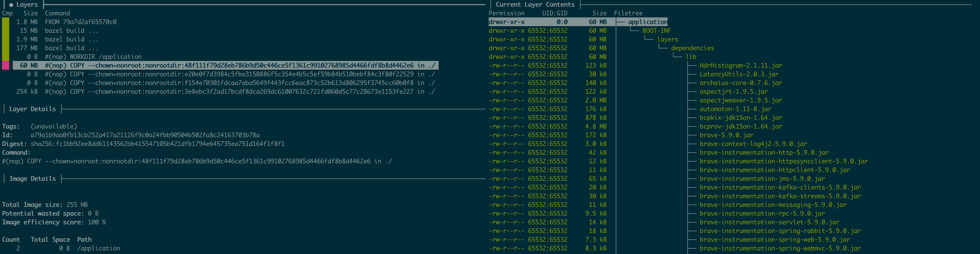Click the UID:GID column header
This screenshot has height=254, width=980.
click(555, 13)
